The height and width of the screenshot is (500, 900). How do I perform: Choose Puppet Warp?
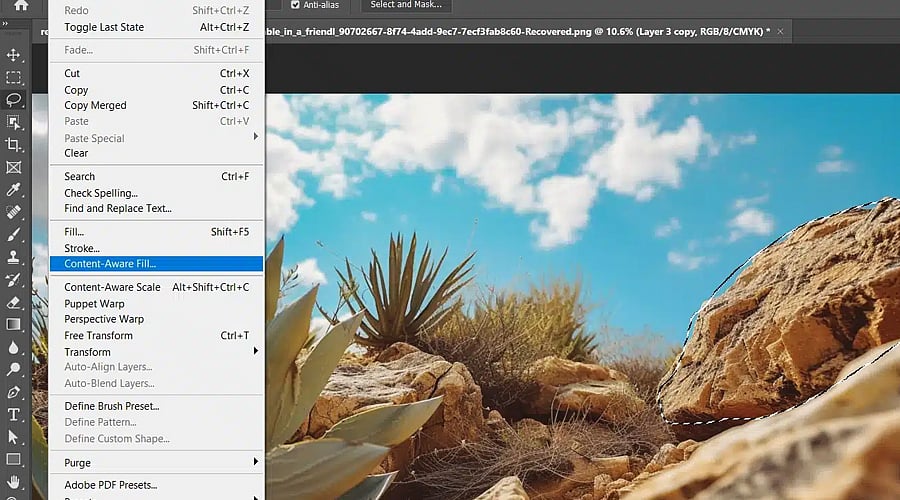point(156,304)
